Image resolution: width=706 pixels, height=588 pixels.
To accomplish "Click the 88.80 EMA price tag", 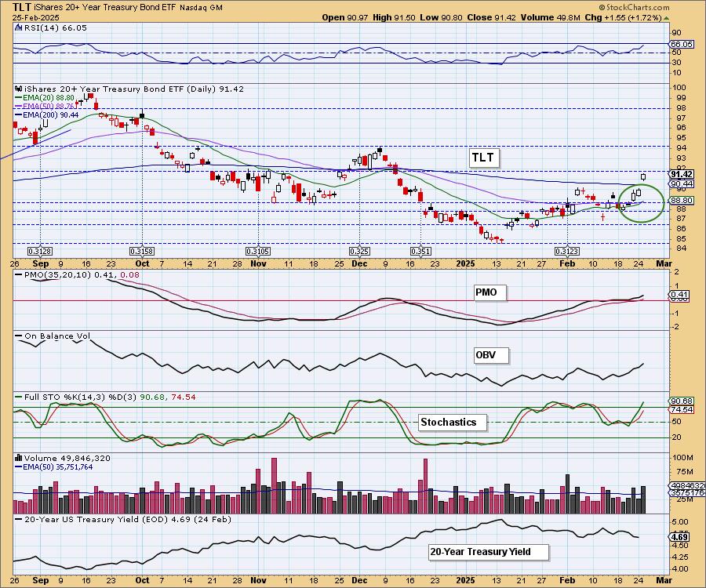I will tap(682, 200).
